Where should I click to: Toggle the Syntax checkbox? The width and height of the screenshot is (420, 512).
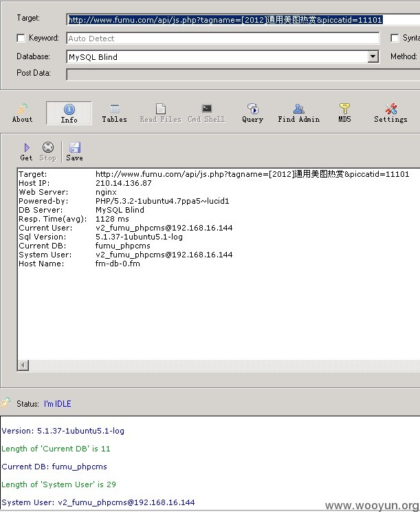[395, 39]
